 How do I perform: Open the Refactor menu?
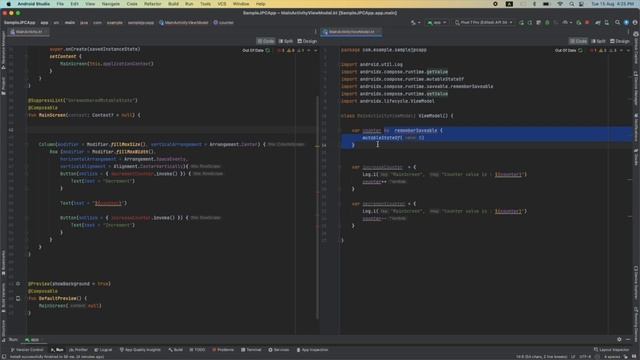(x=153, y=4)
